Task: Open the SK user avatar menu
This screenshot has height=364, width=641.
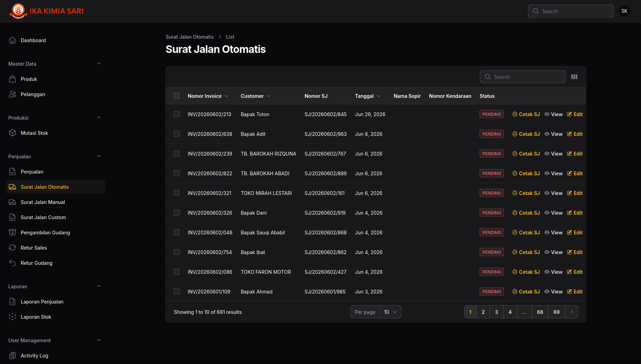Action: 624,11
